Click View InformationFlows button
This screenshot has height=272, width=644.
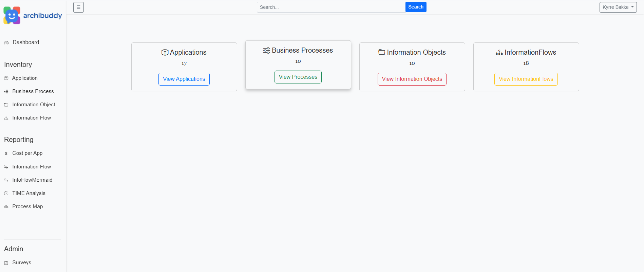click(526, 79)
